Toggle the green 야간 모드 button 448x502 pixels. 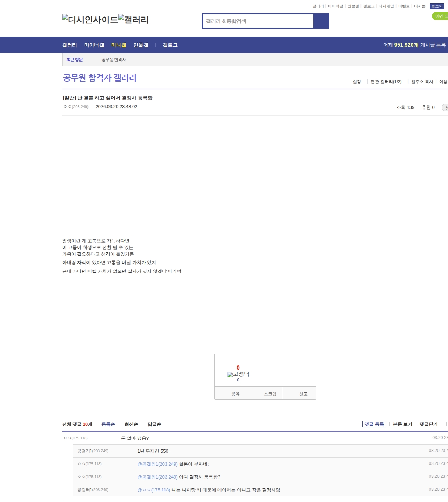coord(440,16)
